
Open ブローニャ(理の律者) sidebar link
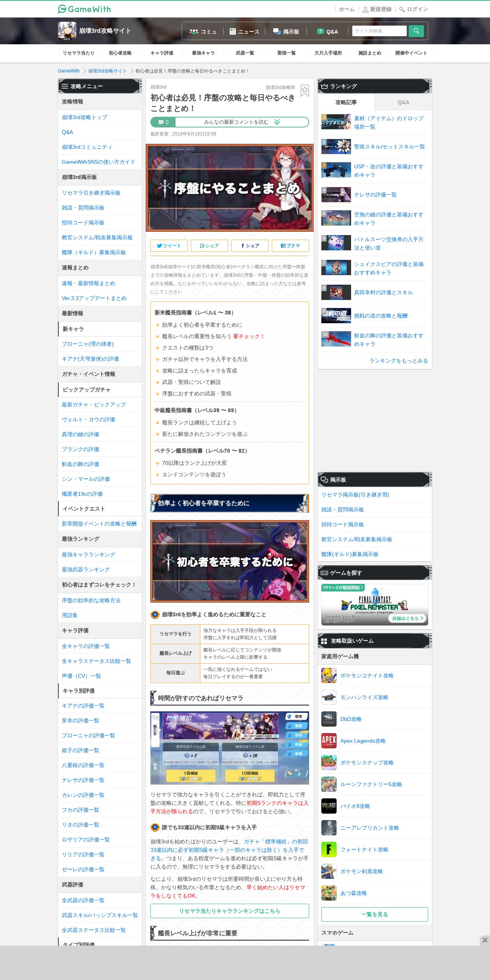pos(100,344)
